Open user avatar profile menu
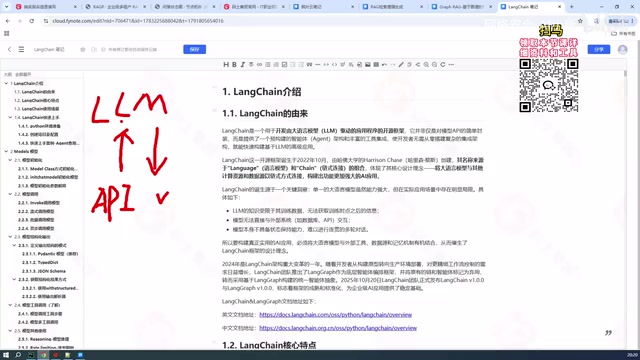 coord(622,49)
